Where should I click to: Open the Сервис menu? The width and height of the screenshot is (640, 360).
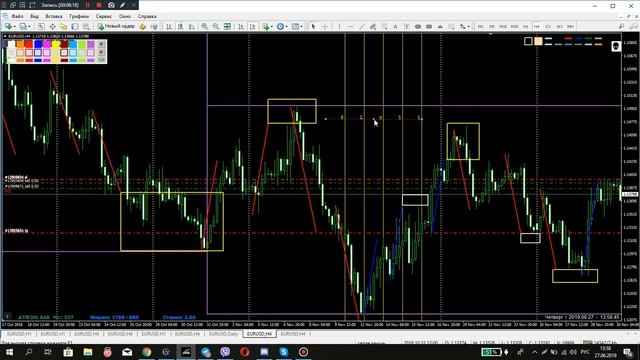click(104, 16)
